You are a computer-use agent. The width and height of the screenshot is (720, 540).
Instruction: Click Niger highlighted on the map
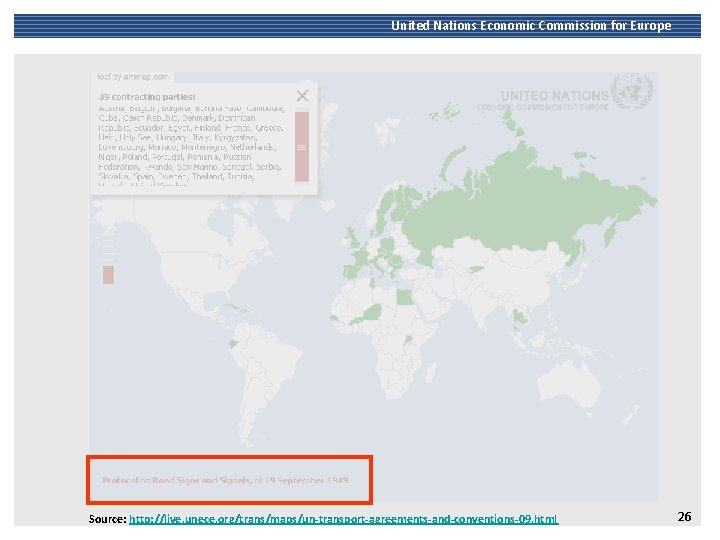(373, 313)
